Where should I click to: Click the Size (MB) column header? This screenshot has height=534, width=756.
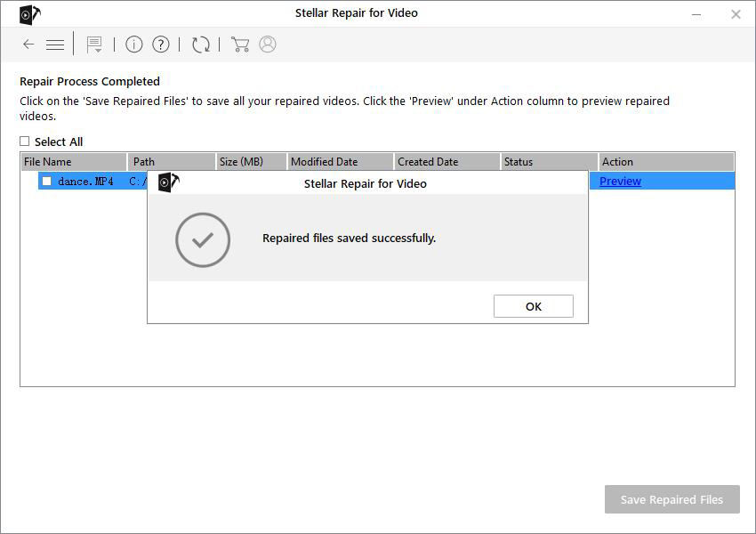[x=251, y=162]
